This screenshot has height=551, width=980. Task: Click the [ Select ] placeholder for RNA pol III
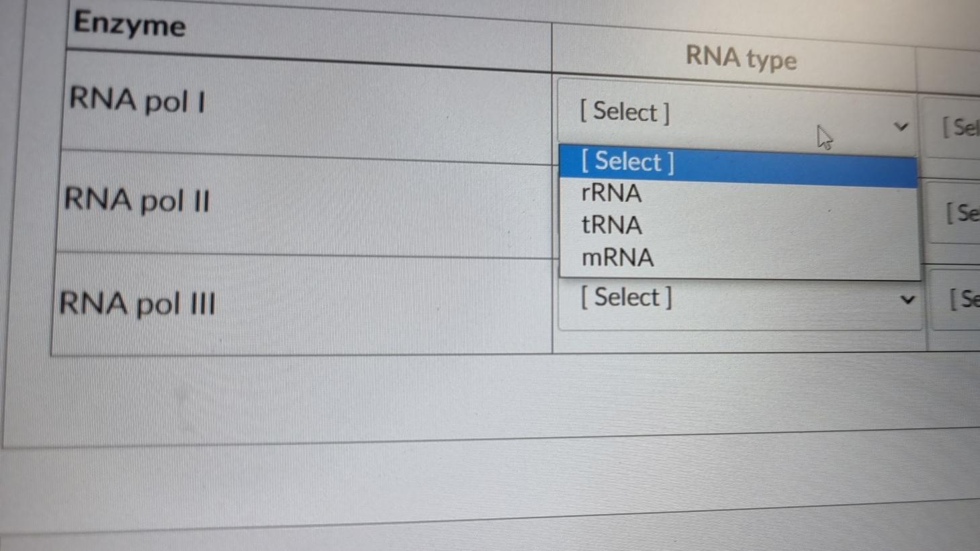[x=626, y=297]
